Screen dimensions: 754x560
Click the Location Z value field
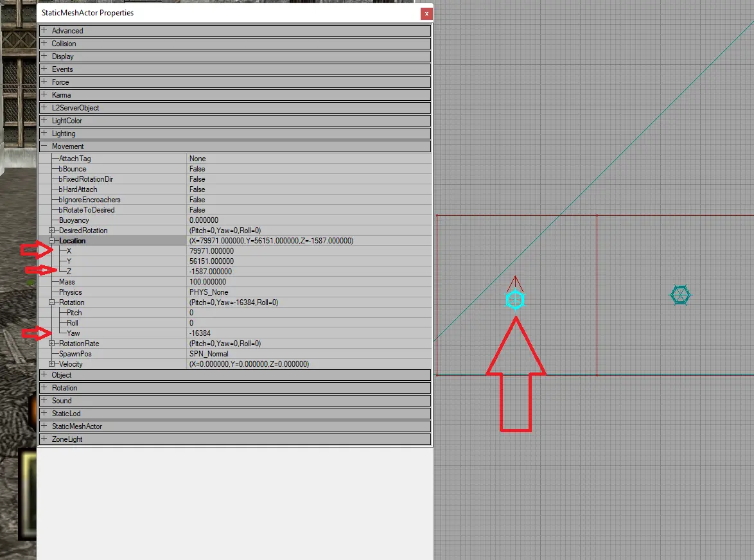coord(309,272)
